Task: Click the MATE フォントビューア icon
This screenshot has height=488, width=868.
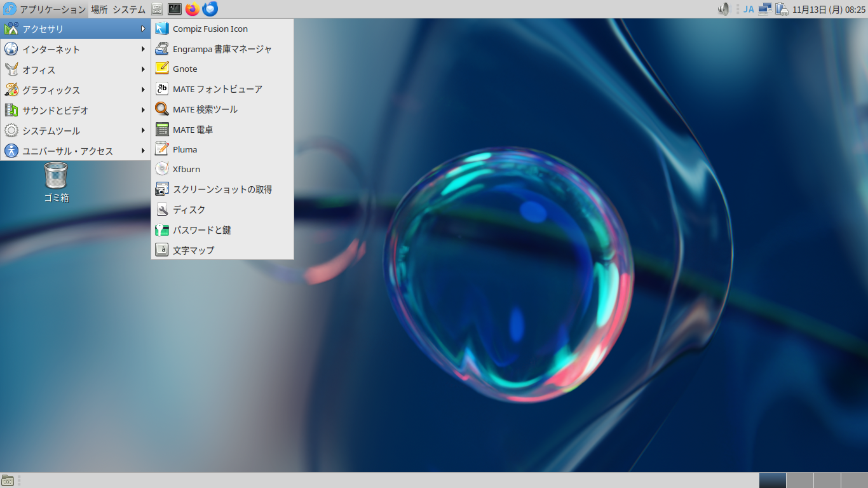Action: (x=162, y=89)
